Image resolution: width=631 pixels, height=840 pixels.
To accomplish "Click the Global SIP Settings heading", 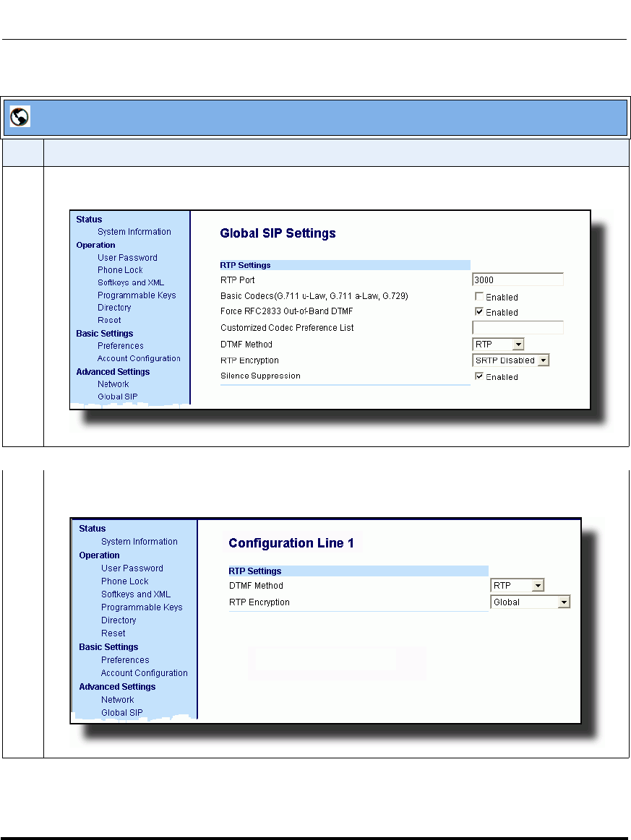I will pyautogui.click(x=278, y=233).
